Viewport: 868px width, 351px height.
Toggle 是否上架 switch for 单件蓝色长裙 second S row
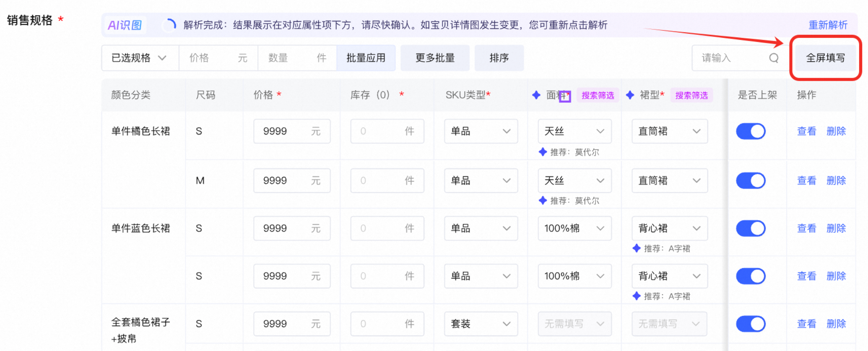pos(751,276)
